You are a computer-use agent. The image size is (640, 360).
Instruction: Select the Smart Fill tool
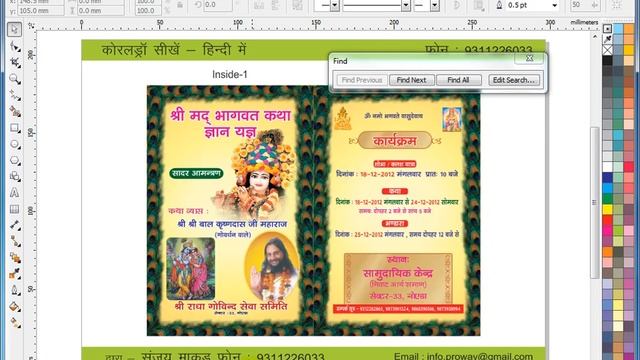(x=15, y=111)
